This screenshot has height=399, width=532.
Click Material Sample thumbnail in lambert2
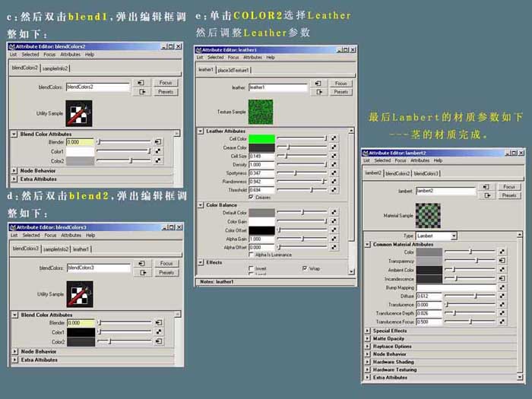click(428, 215)
